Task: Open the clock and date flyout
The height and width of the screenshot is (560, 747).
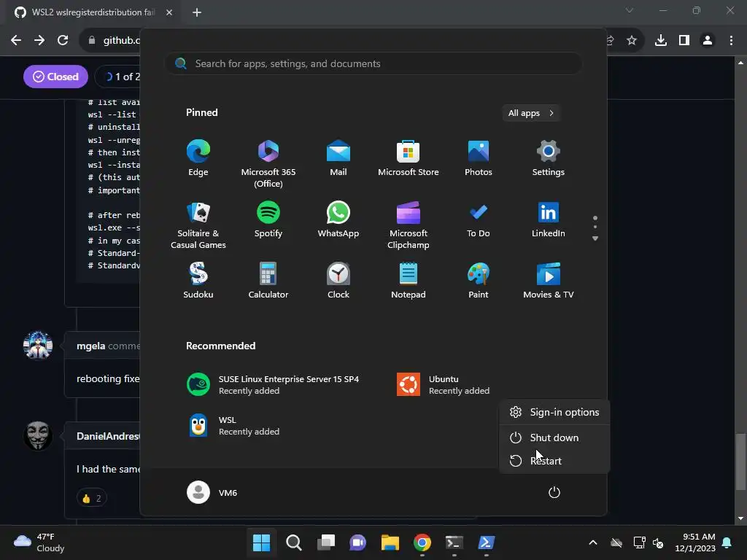Action: [695, 542]
